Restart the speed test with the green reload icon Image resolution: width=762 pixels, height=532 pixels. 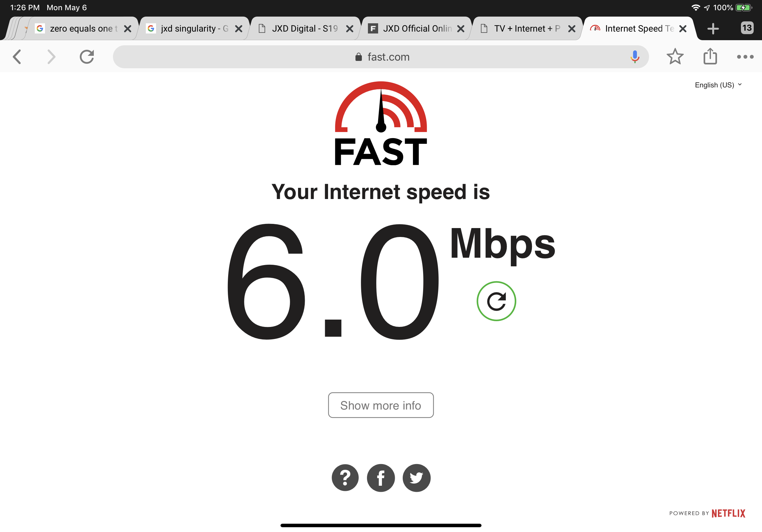click(x=496, y=301)
